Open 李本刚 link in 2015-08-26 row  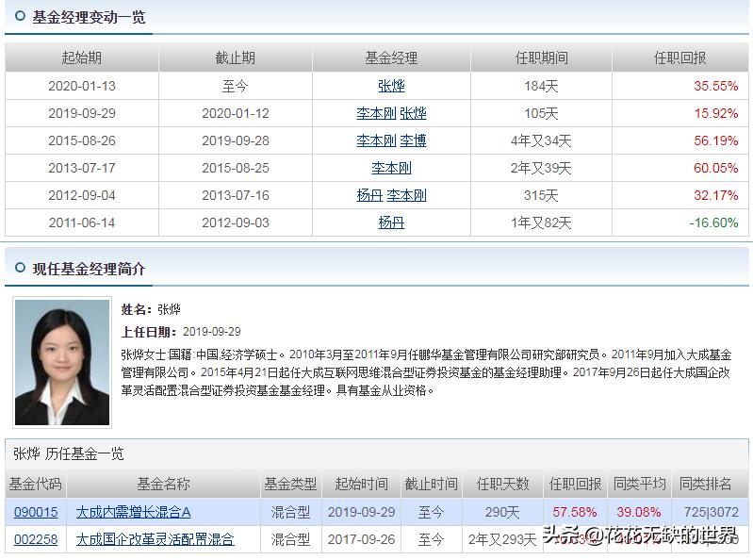[376, 140]
